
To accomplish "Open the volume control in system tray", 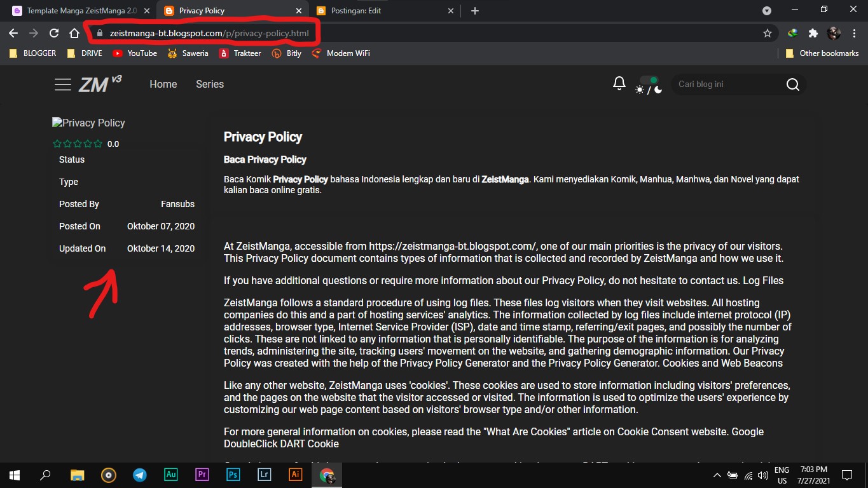I will pyautogui.click(x=763, y=475).
